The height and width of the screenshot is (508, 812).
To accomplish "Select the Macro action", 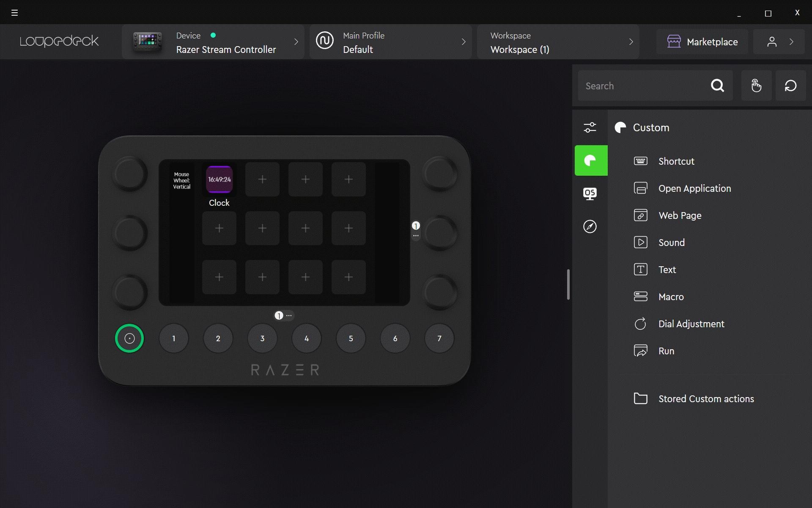I will pyautogui.click(x=671, y=297).
